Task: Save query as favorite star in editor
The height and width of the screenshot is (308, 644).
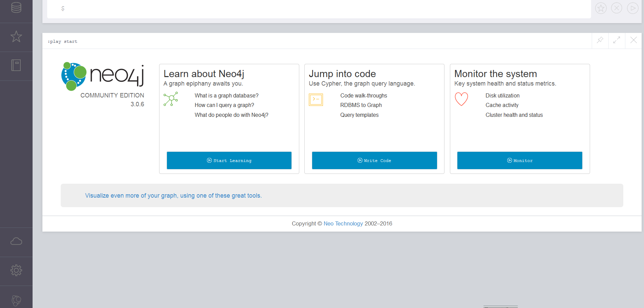Action: (x=601, y=8)
